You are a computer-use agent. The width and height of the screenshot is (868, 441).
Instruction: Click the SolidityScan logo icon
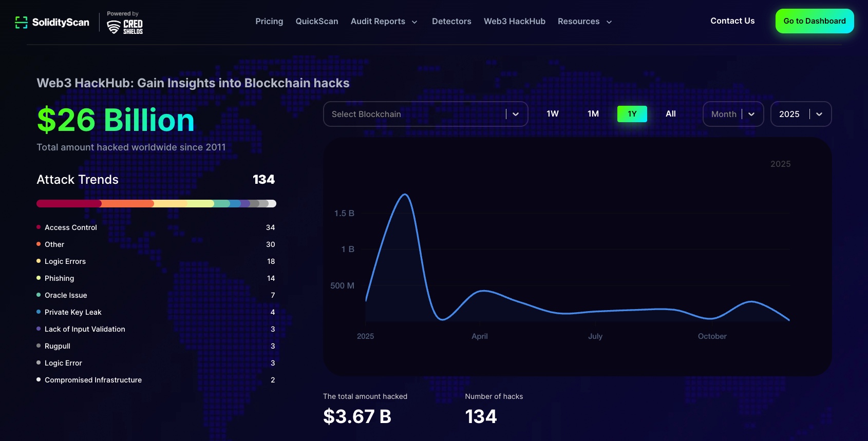21,22
